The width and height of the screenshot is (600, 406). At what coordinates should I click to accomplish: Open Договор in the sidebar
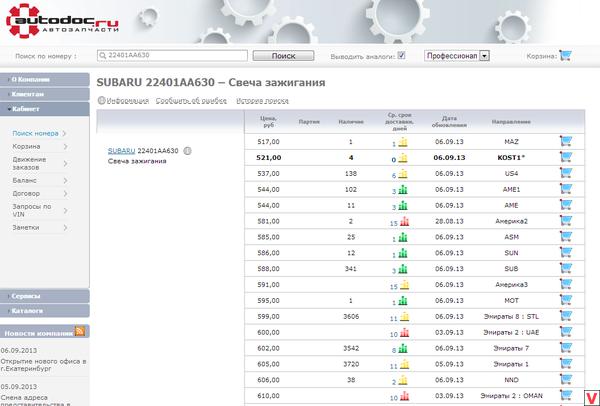point(26,194)
